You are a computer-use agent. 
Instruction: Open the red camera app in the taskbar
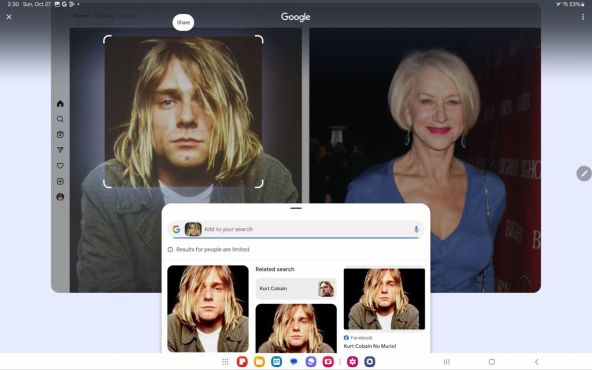pyautogui.click(x=328, y=362)
